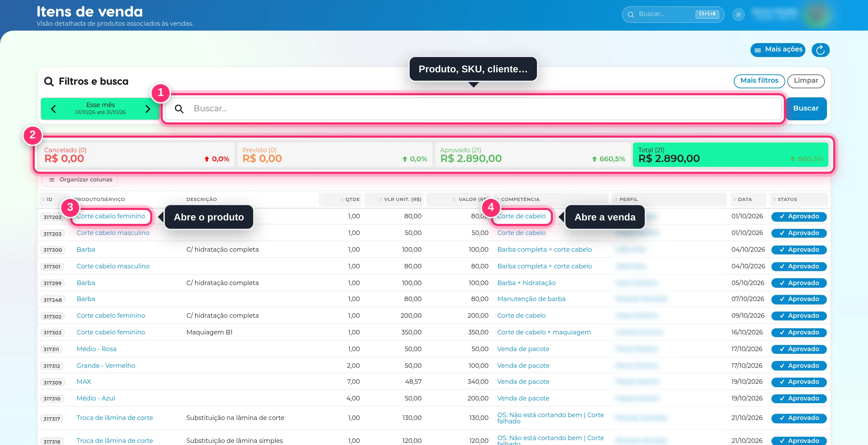Open product Corte cabelo masculino row 317203
Viewport: 868px width, 445px height.
[113, 233]
